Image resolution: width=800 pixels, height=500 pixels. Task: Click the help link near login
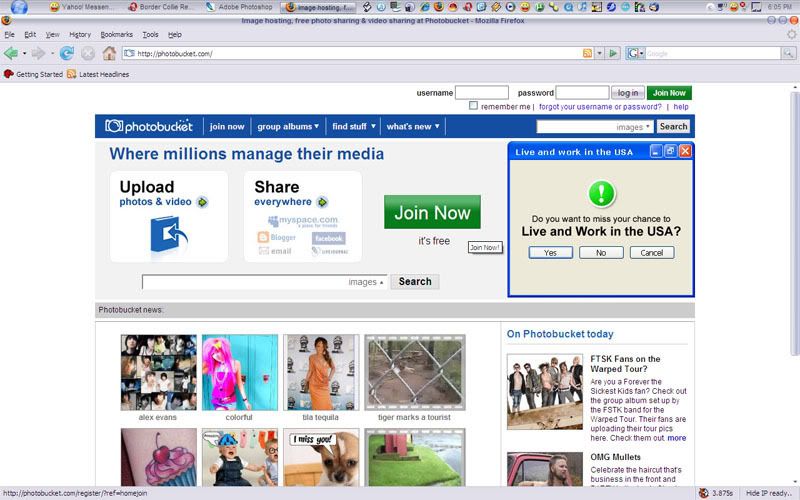click(681, 107)
